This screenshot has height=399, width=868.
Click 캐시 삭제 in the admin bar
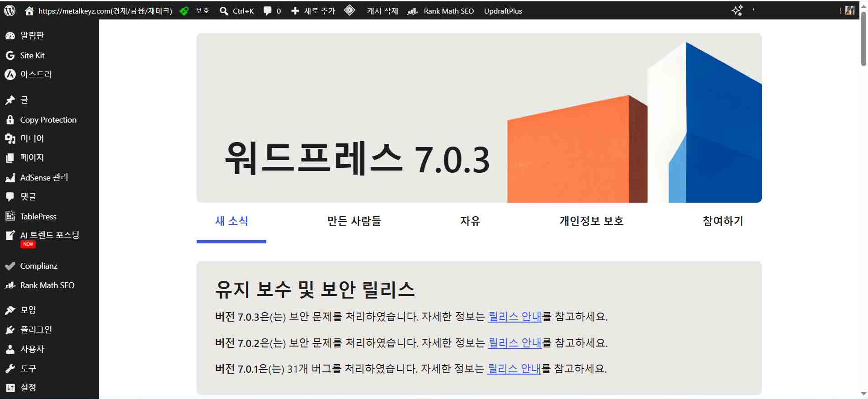382,11
